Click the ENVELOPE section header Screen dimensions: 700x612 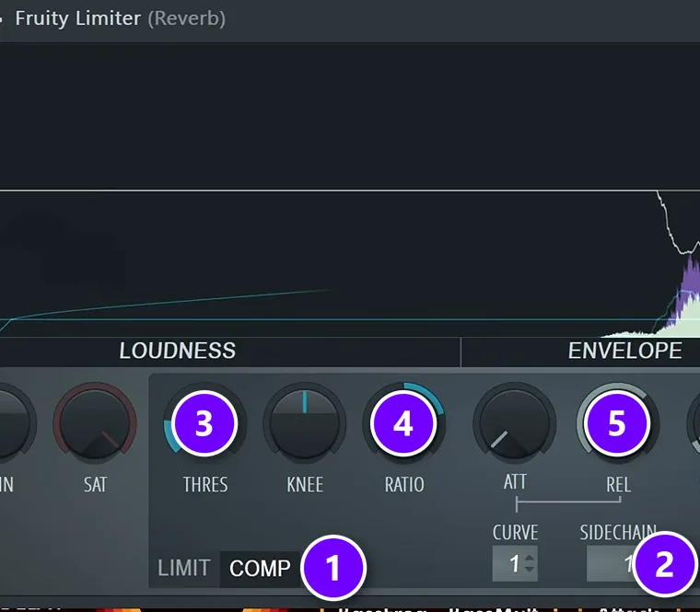(x=625, y=351)
